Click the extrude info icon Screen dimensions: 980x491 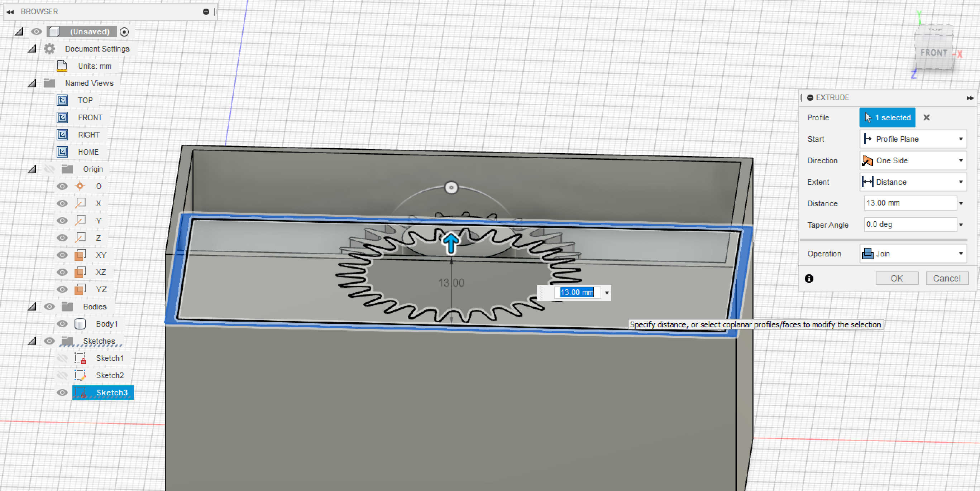coord(809,278)
